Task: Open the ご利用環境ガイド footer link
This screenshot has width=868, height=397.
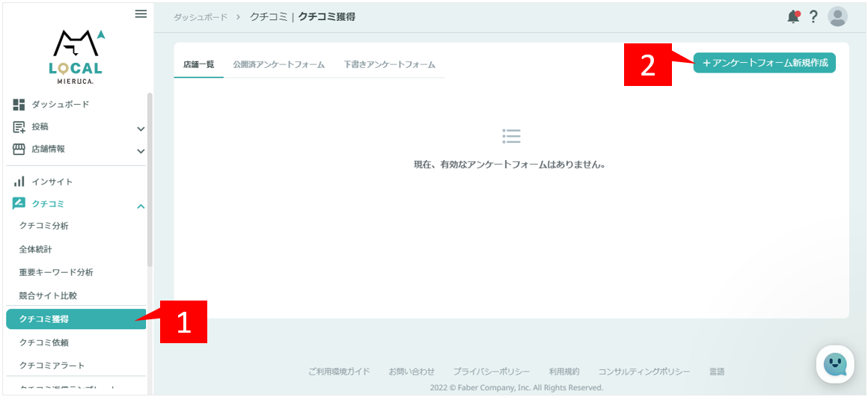Action: [339, 372]
